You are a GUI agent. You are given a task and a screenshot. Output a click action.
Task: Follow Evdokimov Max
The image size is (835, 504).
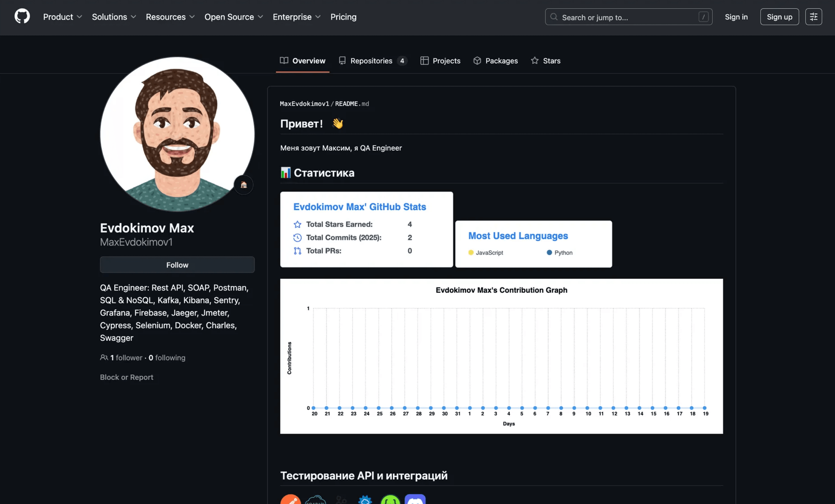tap(177, 265)
